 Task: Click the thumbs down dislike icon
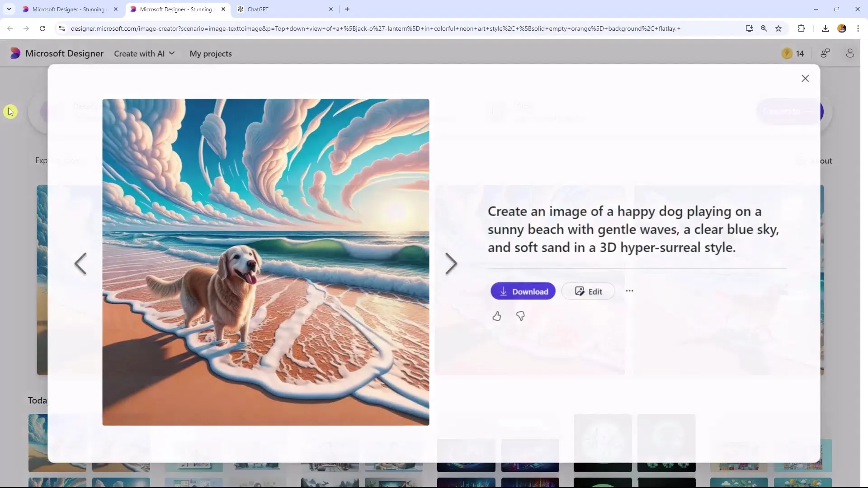(519, 316)
